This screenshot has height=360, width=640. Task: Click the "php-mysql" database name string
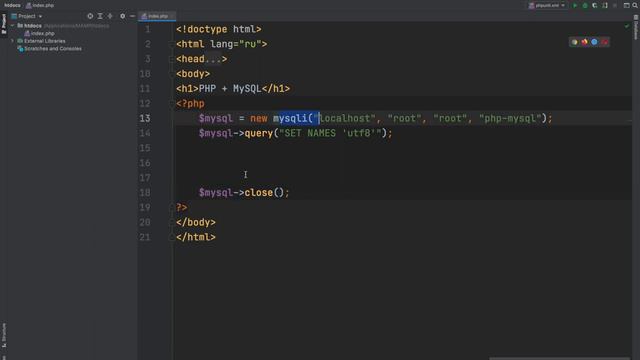pos(510,118)
